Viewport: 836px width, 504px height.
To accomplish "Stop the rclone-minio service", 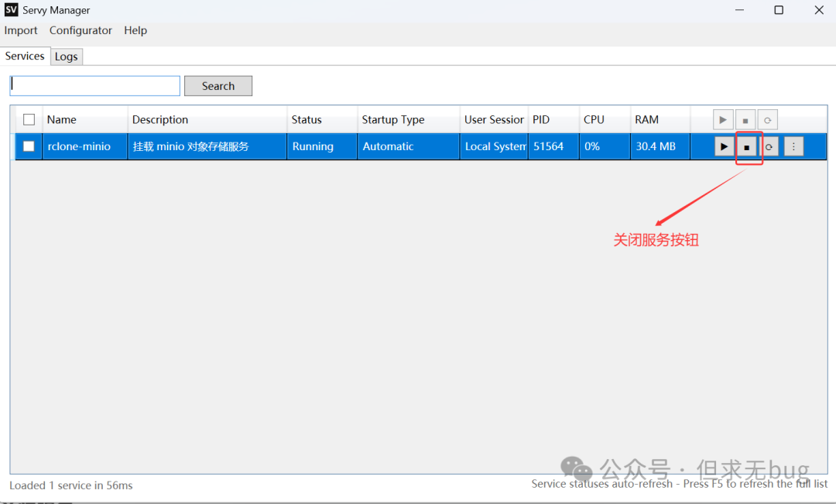I will (746, 146).
